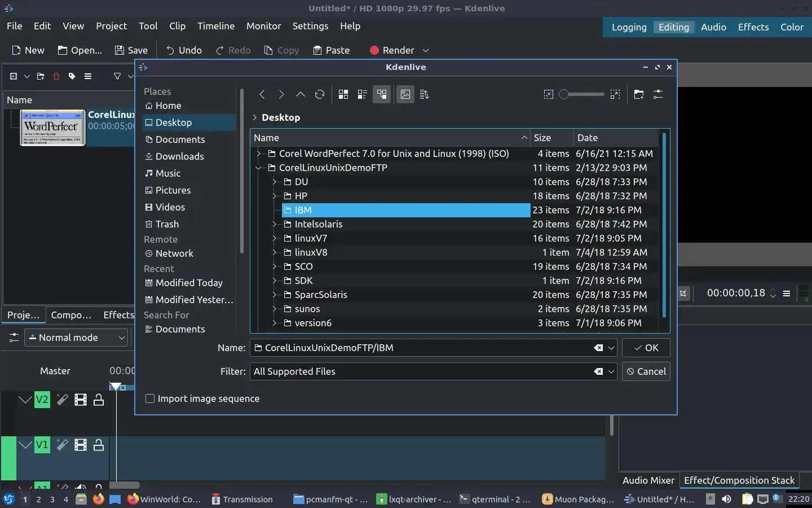Image resolution: width=812 pixels, height=508 pixels.
Task: Create folder in project bin
Action: (x=41, y=76)
